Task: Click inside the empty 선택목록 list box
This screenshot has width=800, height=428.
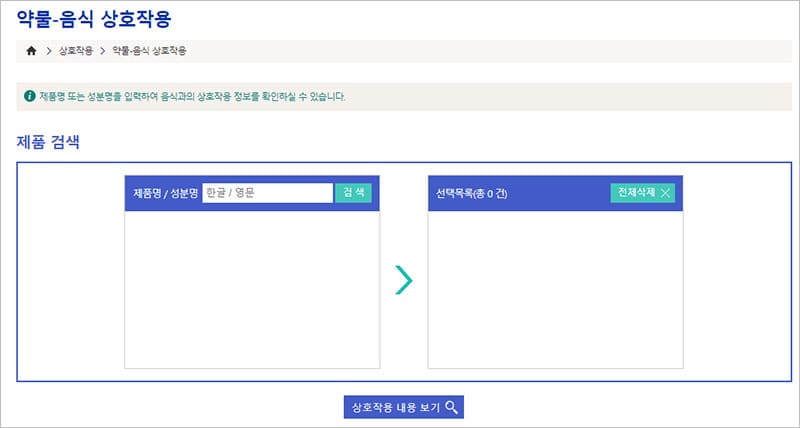Action: coord(555,288)
